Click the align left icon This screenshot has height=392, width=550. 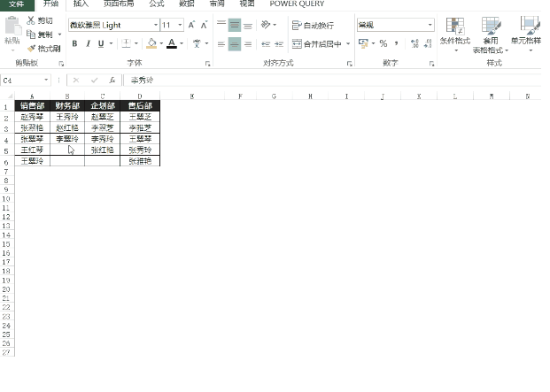tap(221, 44)
